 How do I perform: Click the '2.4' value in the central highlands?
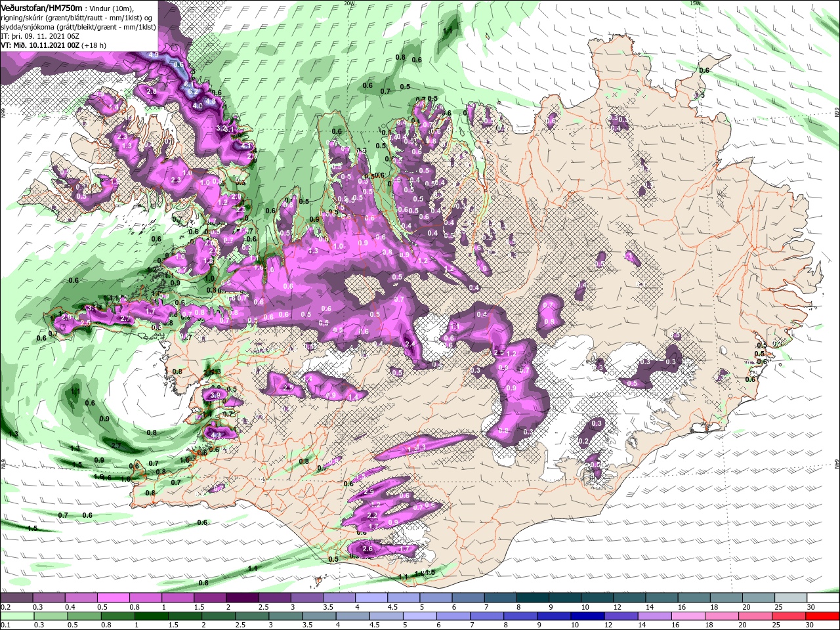(x=411, y=344)
